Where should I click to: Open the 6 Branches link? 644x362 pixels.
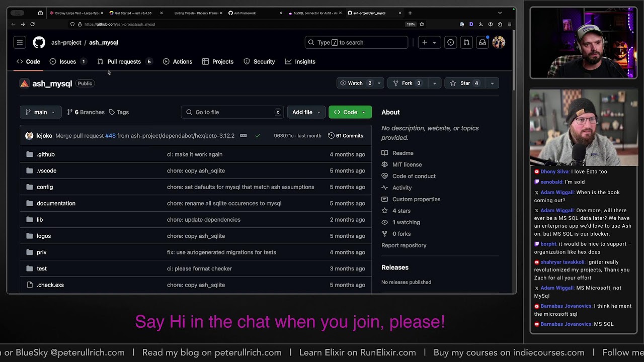click(x=86, y=112)
